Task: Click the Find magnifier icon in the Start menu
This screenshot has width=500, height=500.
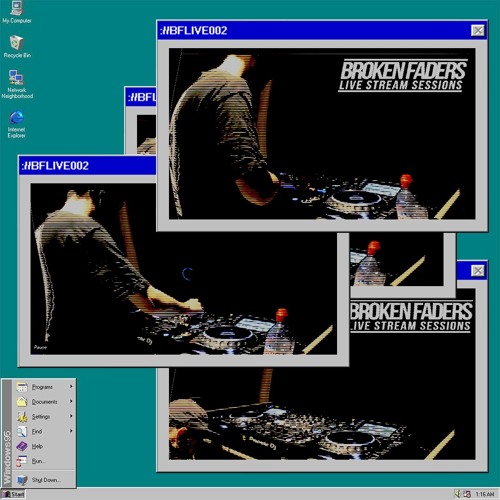Action: click(22, 432)
